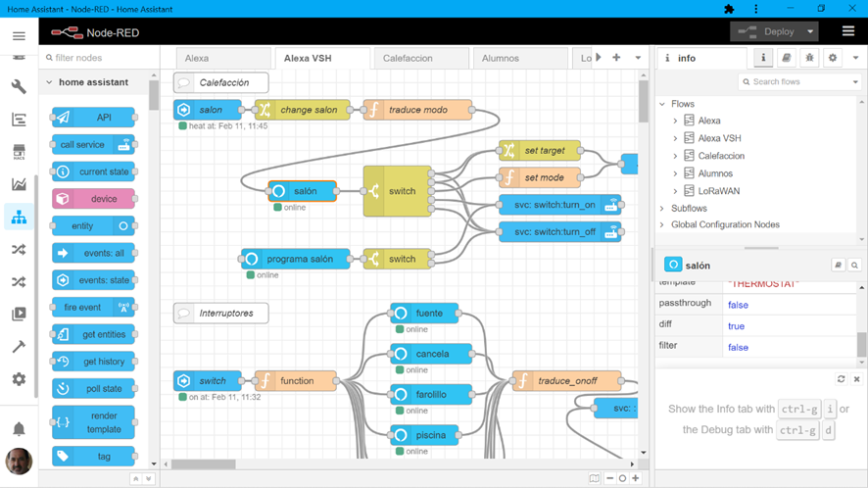Open the configuration nodes gear tab

pyautogui.click(x=833, y=58)
